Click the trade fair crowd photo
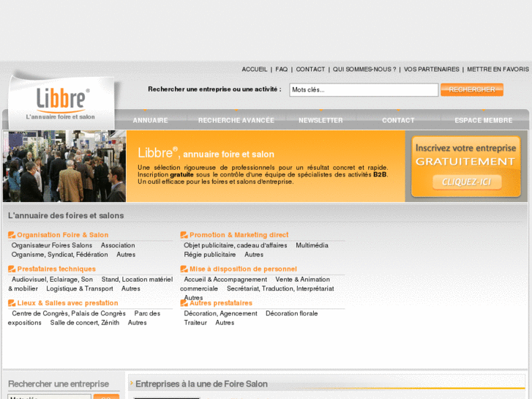Viewport: 532px width, 399px height. pos(64,166)
